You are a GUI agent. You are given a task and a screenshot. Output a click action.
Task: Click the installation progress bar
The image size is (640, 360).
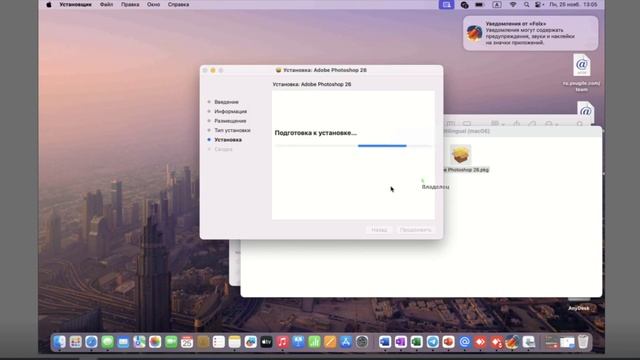click(x=353, y=146)
